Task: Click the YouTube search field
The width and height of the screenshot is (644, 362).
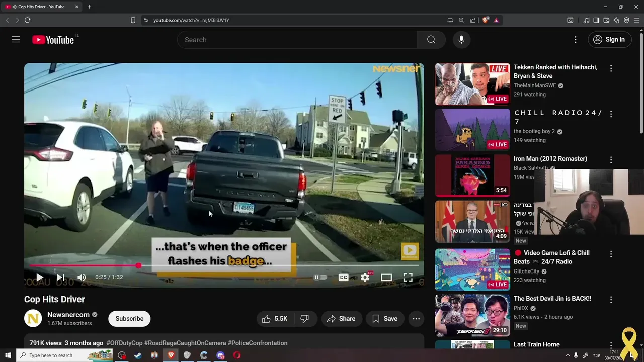Action: 297,40
